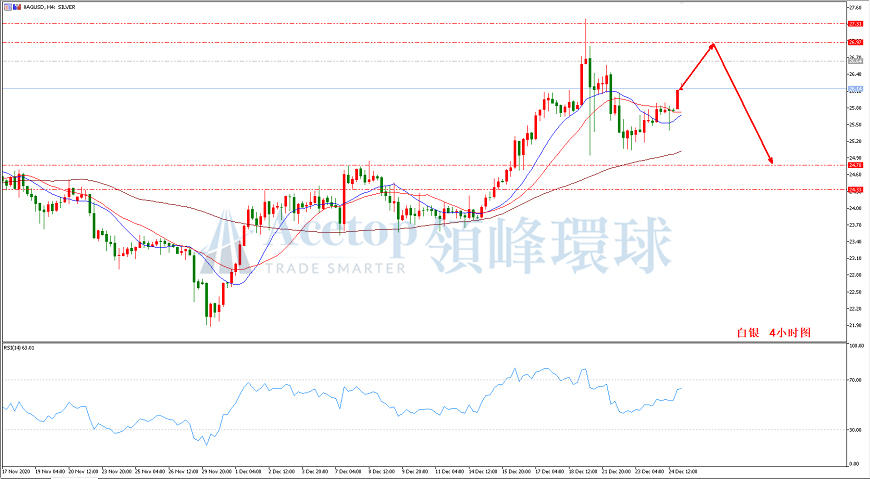
Task: Click the RSI 30.00 level label on right scale
Action: (x=855, y=430)
